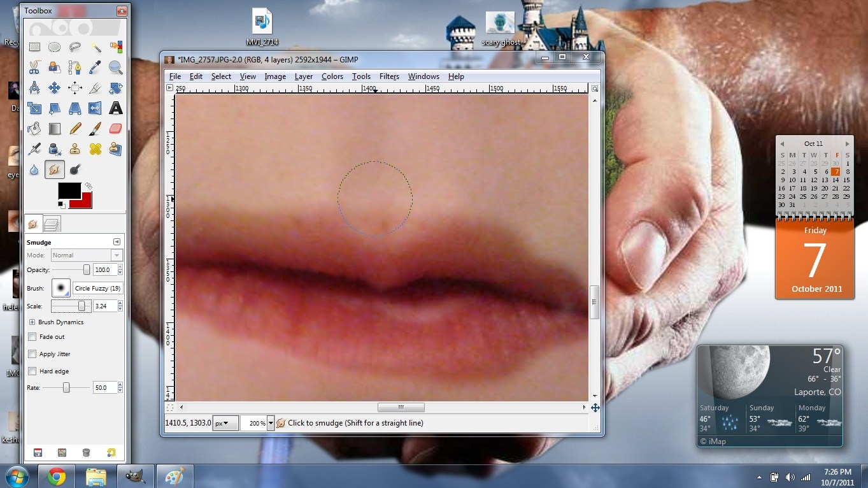Click the brush preview button
Image resolution: width=868 pixels, height=488 pixels.
pyautogui.click(x=61, y=288)
